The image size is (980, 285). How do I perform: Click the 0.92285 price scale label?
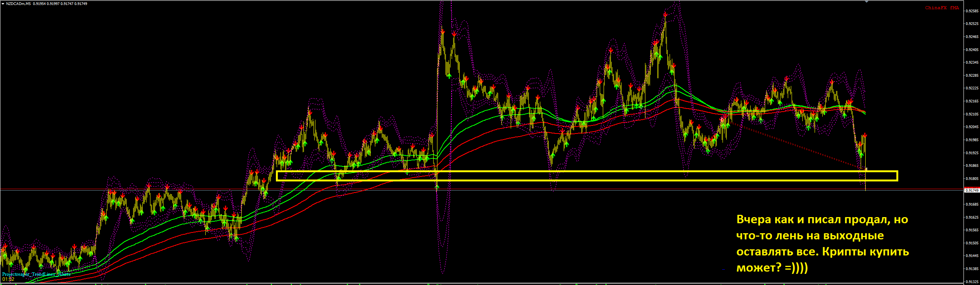coord(972,75)
